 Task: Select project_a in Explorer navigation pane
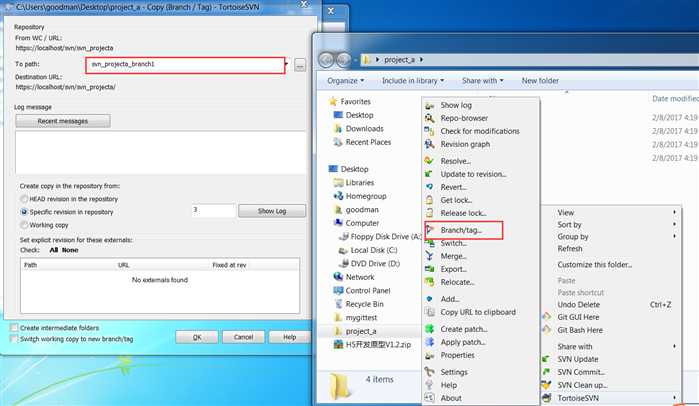pyautogui.click(x=361, y=331)
